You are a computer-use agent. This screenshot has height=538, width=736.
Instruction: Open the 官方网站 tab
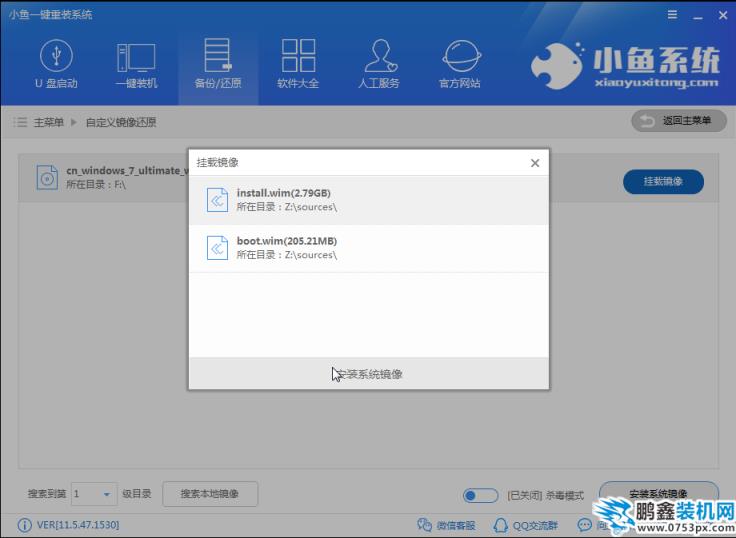[460, 64]
